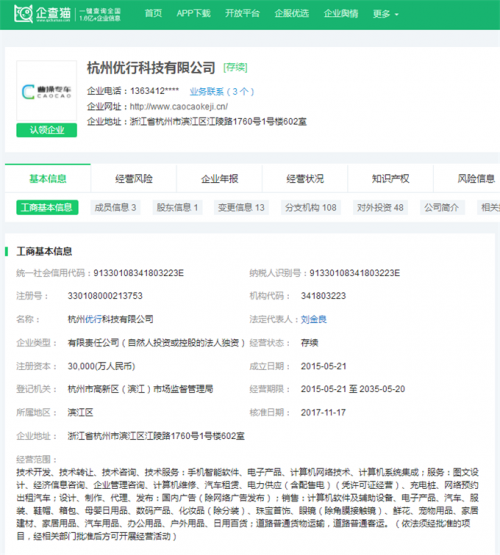
Task: Open 企业舆情 in the header
Action: 341,13
